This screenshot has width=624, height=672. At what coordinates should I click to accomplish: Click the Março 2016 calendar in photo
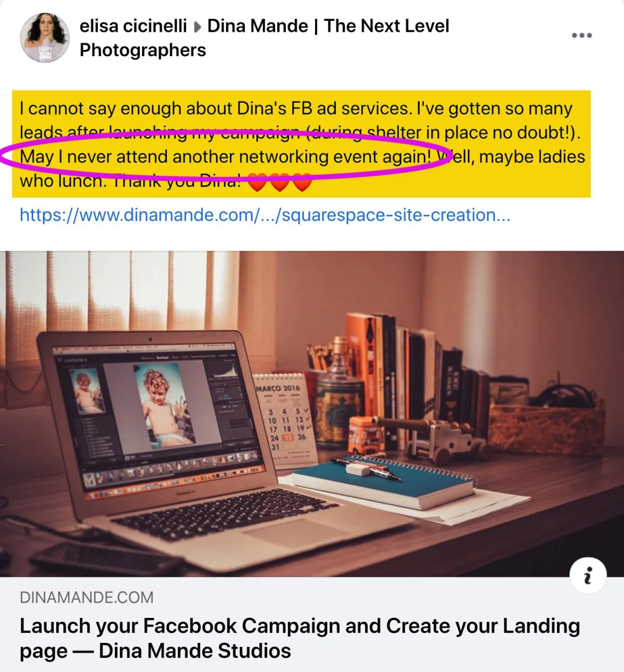(x=284, y=419)
